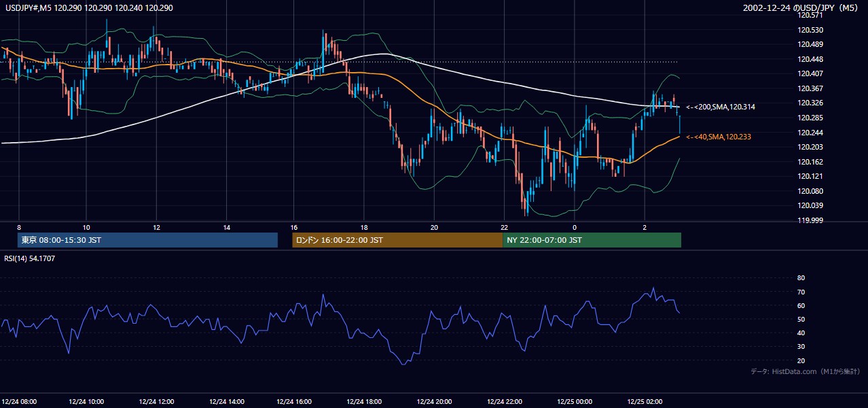Click the 12/24 12:00 bottom time label

pyautogui.click(x=156, y=402)
